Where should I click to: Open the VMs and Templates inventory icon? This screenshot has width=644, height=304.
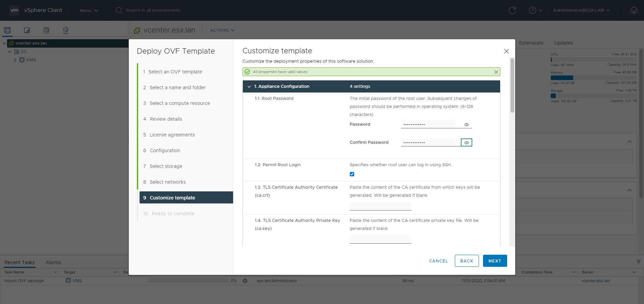(x=27, y=30)
